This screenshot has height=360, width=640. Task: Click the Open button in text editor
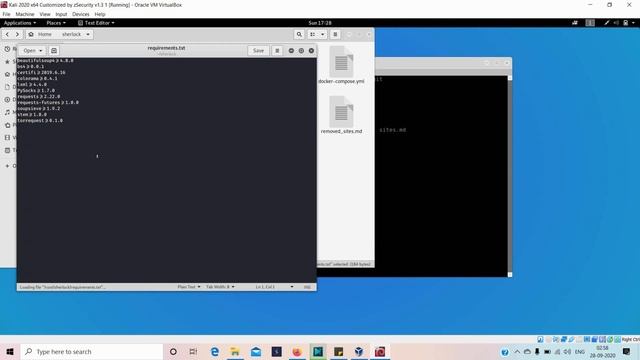click(29, 51)
